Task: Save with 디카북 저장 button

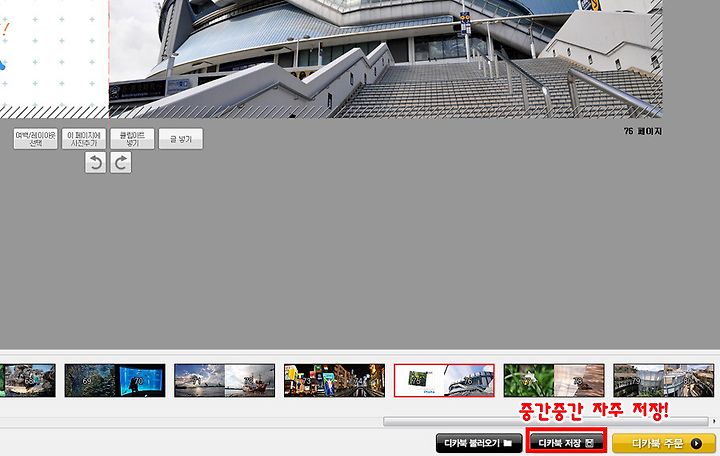Action: (566, 443)
